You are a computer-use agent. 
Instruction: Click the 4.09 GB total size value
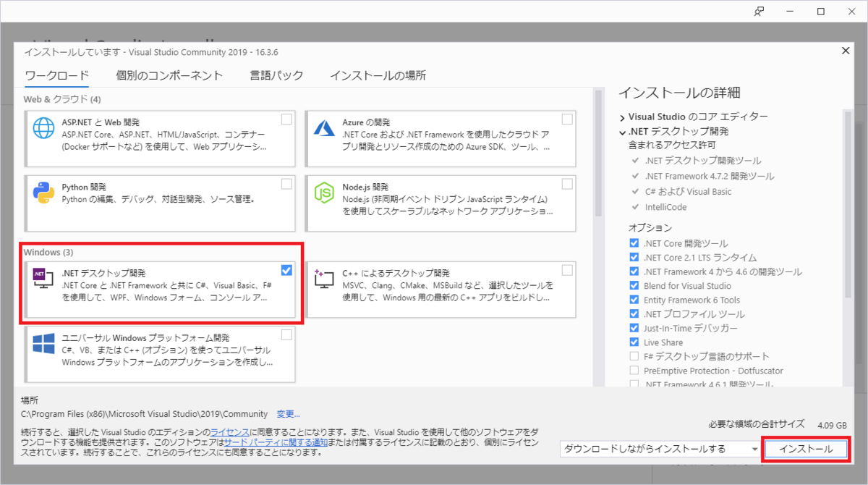[x=831, y=425]
